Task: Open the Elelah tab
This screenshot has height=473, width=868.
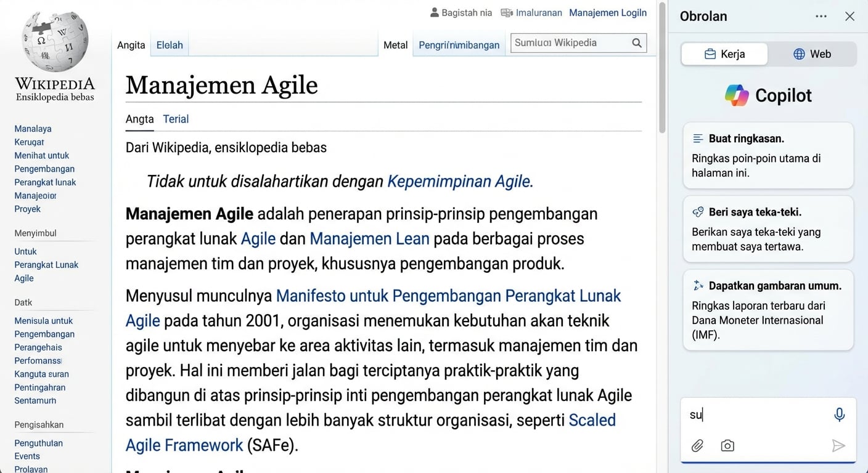Action: [169, 45]
